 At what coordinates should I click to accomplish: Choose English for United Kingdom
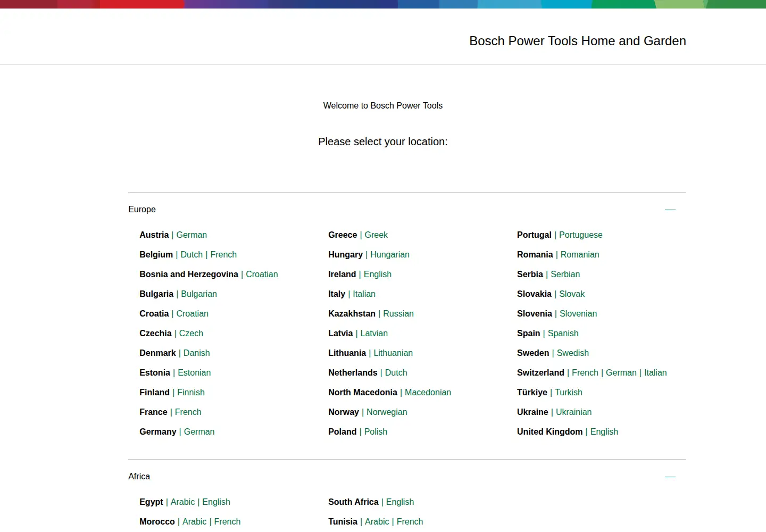tap(604, 432)
